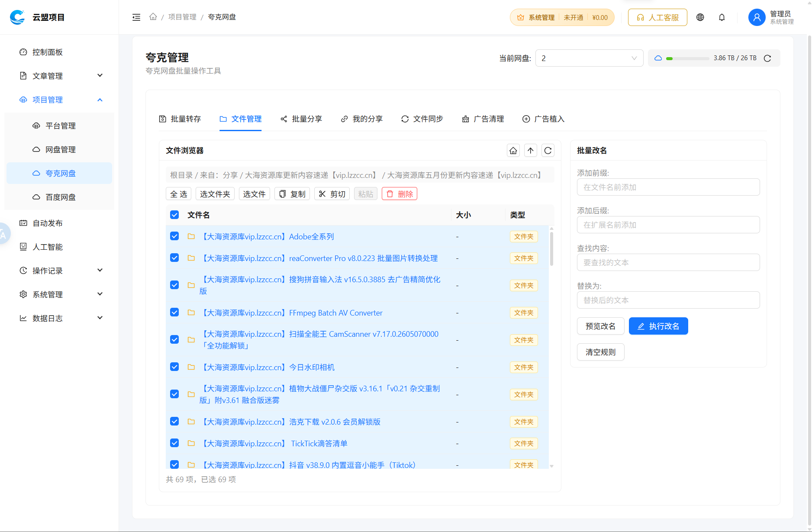The height and width of the screenshot is (532, 812).
Task: Click the 云盟项目 logo icon
Action: (17, 17)
